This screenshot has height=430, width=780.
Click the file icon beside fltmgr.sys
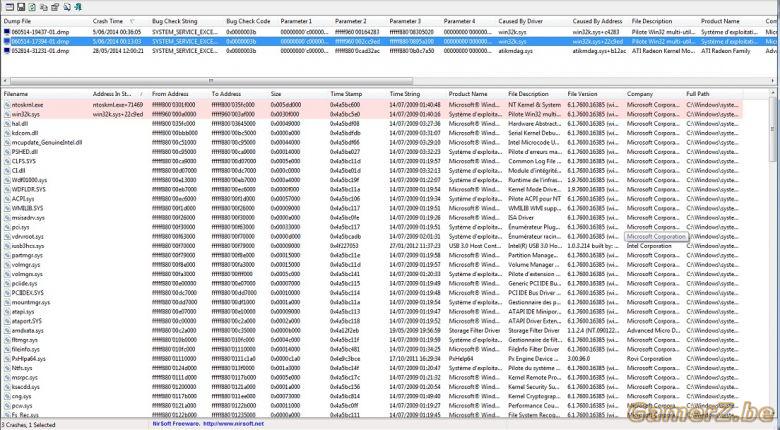pos(7,340)
